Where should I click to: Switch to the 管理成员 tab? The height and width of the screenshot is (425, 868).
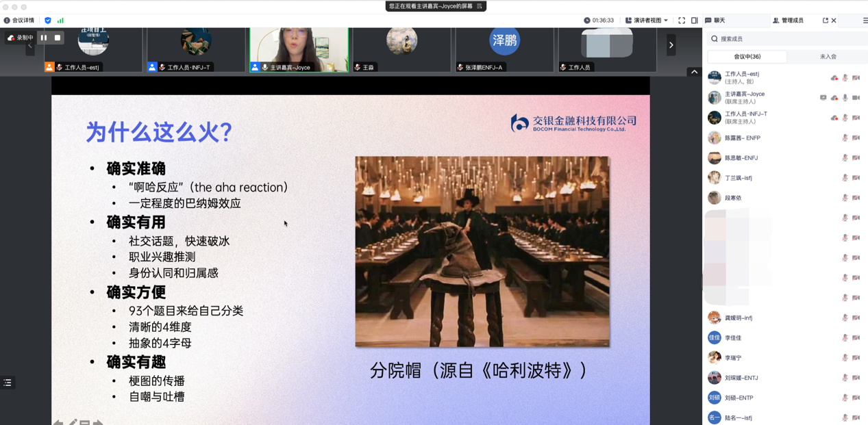point(788,21)
